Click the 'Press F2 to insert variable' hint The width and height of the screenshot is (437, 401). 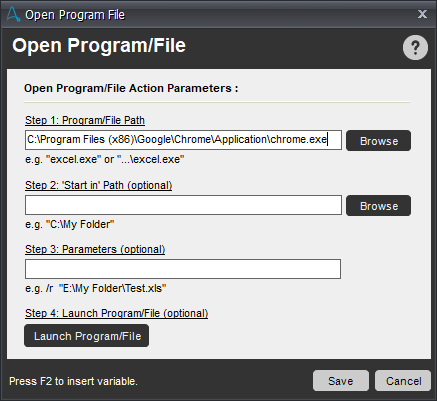click(x=73, y=381)
